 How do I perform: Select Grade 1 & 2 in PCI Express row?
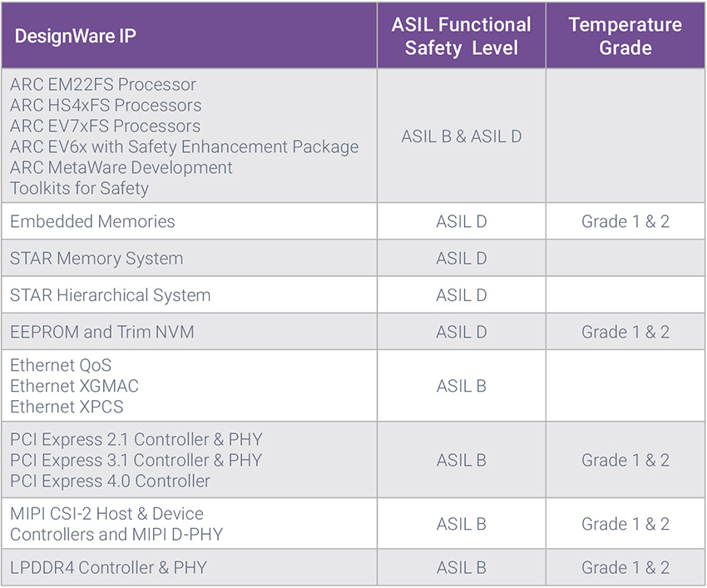tap(625, 460)
